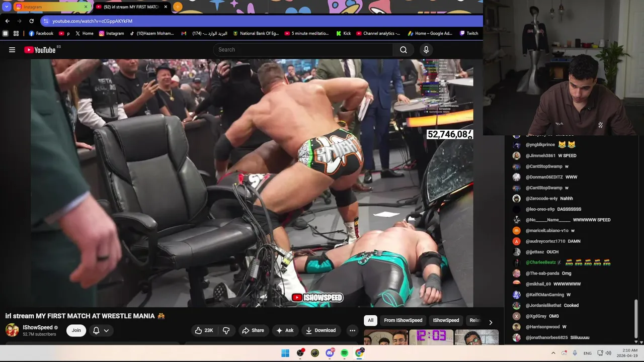Image resolution: width=644 pixels, height=362 pixels.
Task: Open the Instagram bookmark
Action: [111, 34]
